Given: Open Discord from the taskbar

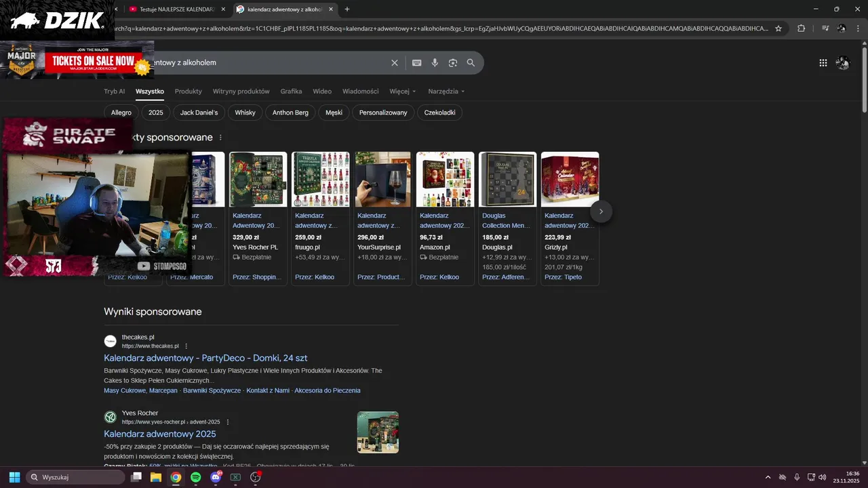Looking at the screenshot, I should pyautogui.click(x=216, y=477).
